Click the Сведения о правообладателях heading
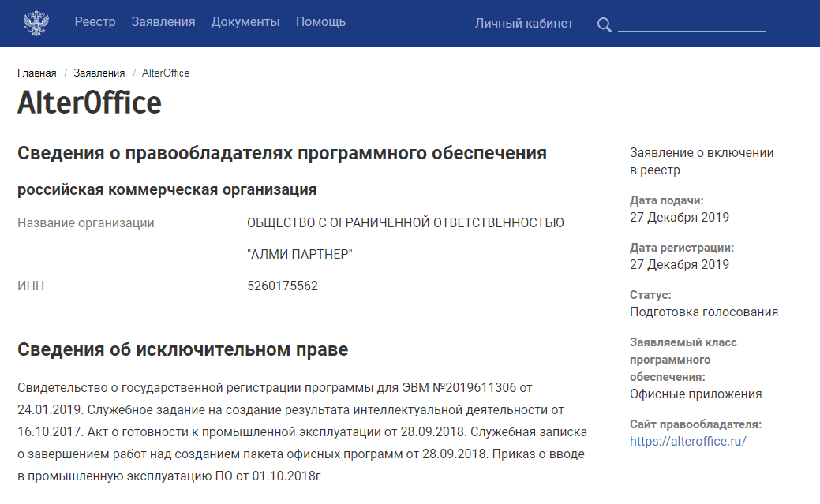This screenshot has width=820, height=504. coord(282,153)
